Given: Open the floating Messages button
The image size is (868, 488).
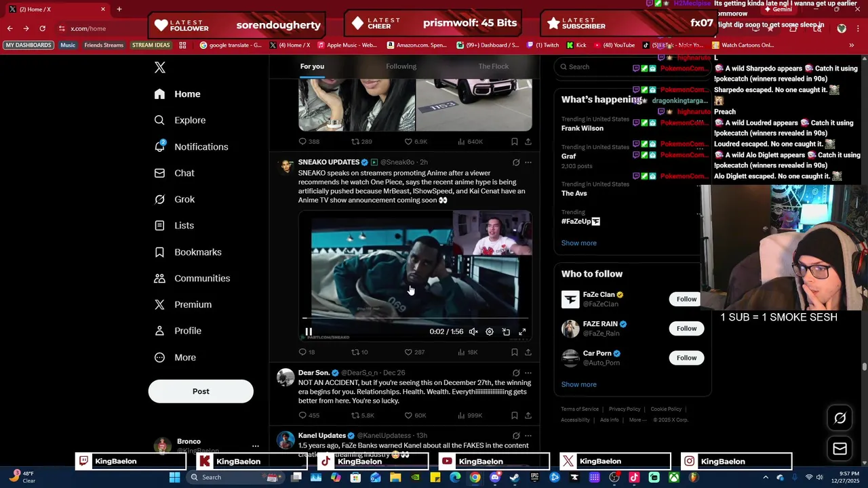Looking at the screenshot, I should click(840, 449).
